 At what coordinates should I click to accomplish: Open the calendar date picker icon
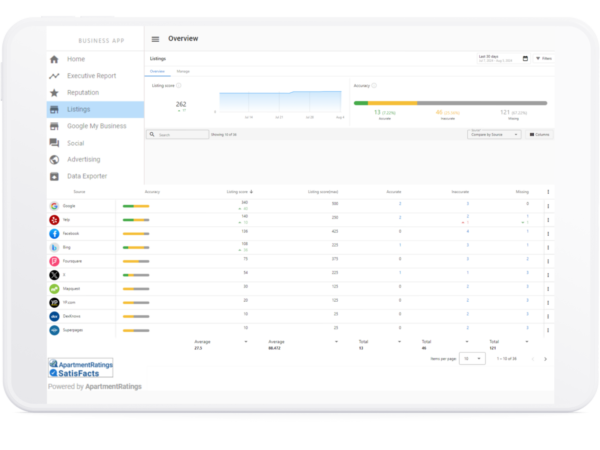tap(523, 59)
